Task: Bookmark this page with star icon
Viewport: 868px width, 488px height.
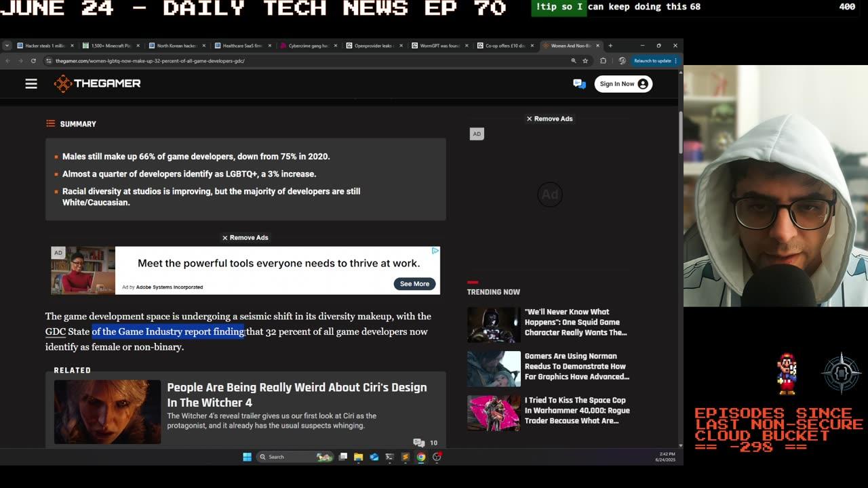Action: [x=585, y=60]
